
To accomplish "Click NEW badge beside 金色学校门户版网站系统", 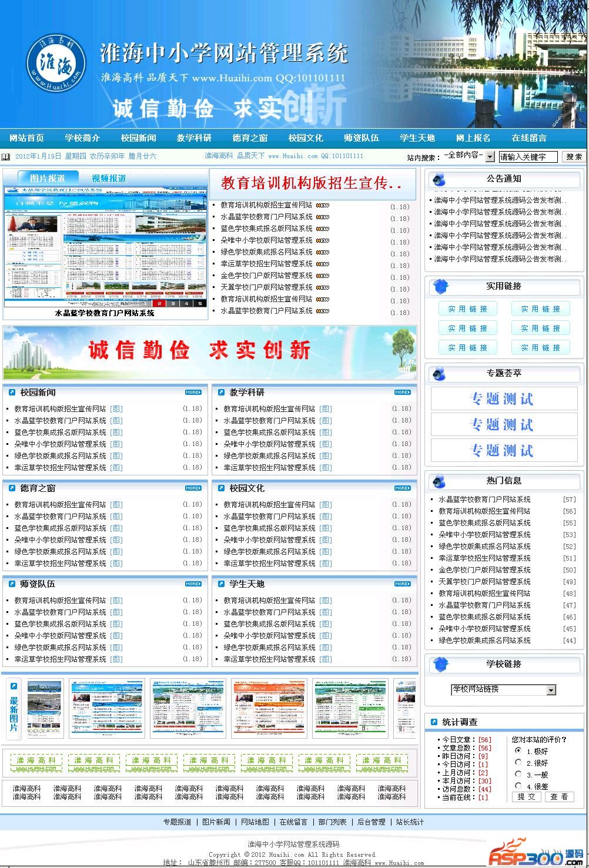I will click(323, 276).
